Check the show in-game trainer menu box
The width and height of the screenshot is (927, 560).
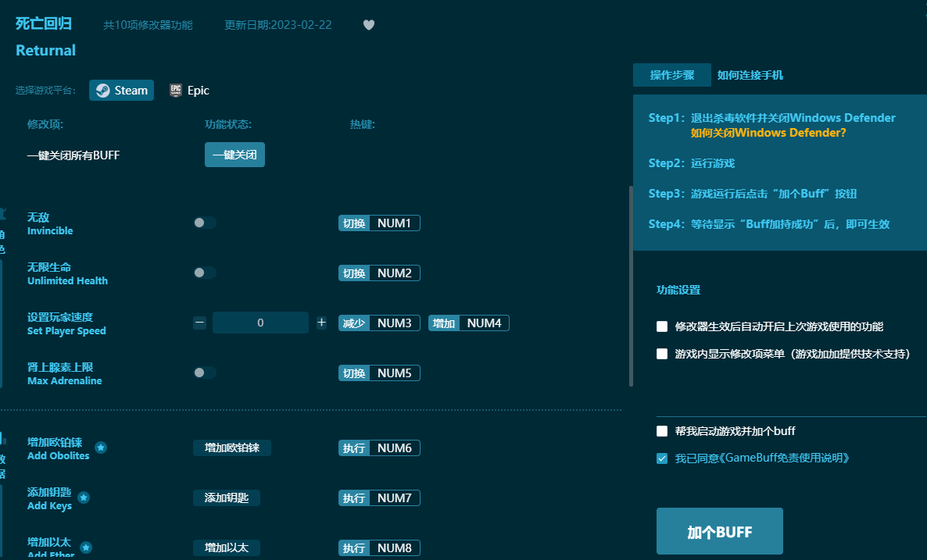coord(662,353)
